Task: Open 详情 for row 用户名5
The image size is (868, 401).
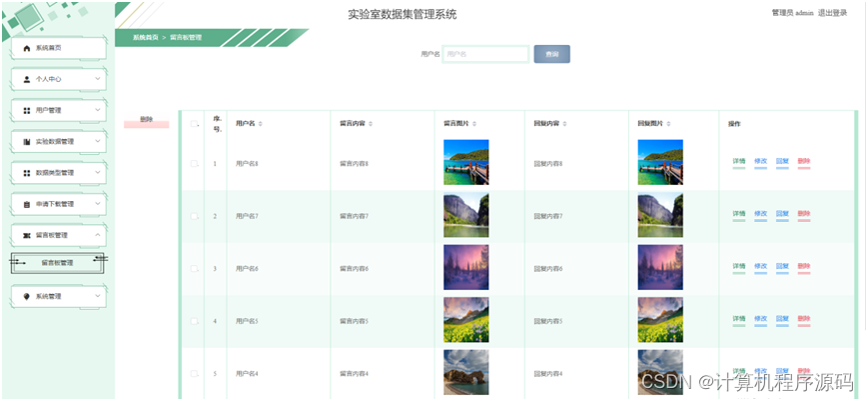Action: pyautogui.click(x=739, y=320)
